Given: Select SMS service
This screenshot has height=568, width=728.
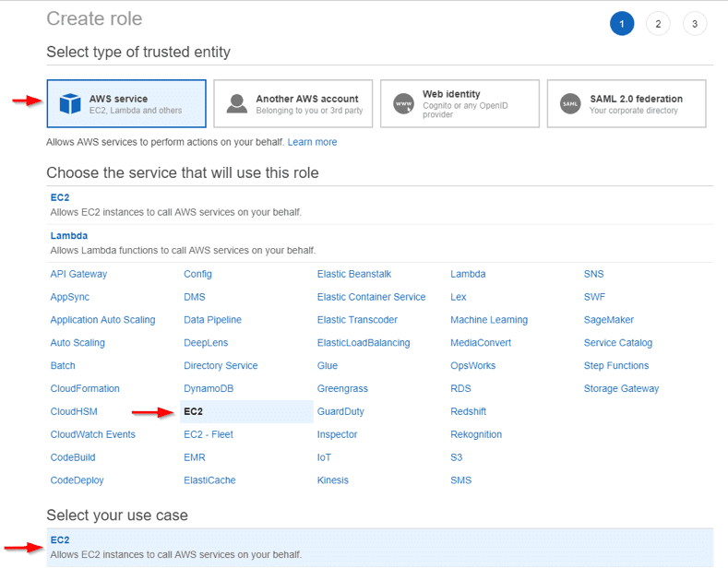Looking at the screenshot, I should pyautogui.click(x=461, y=480).
